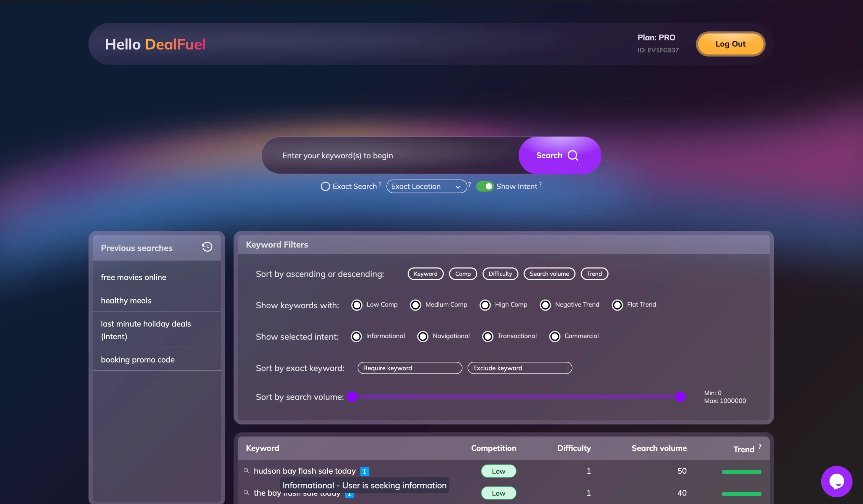
Task: Click the Search volume column header in table
Action: [659, 448]
